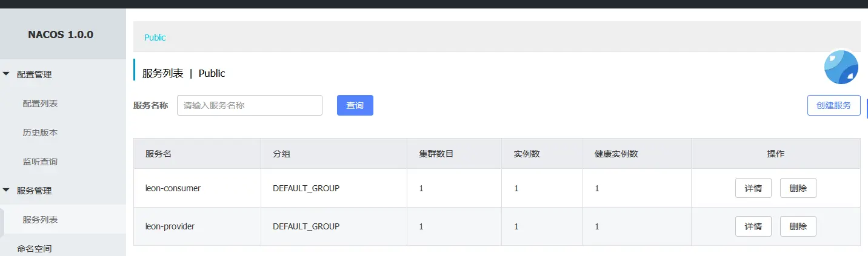This screenshot has height=256, width=868.
Task: Collapse the 配置管理 menu arrow
Action: click(x=6, y=74)
